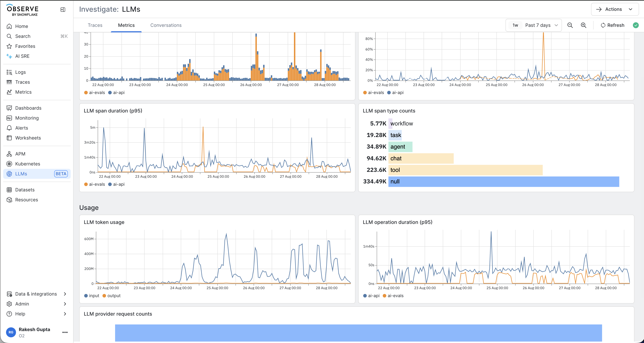Viewport: 644px width, 343px height.
Task: Open the Logs icon in sidebar
Action: 9,72
